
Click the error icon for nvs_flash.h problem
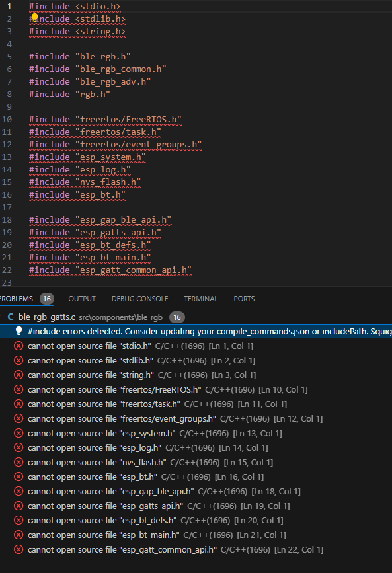pos(19,462)
